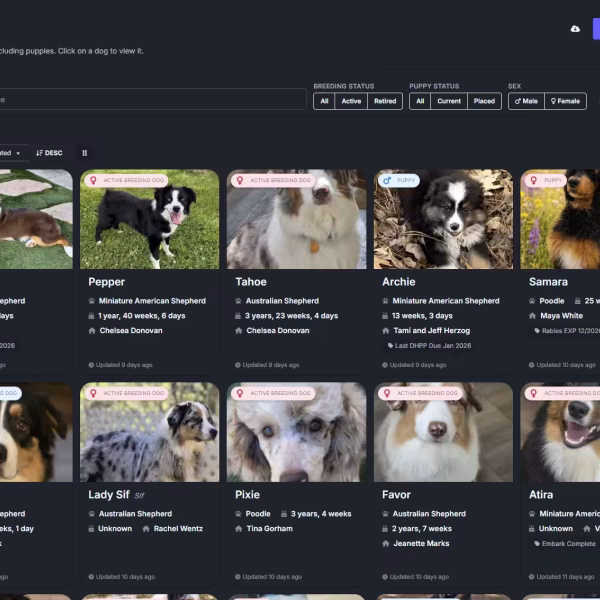The width and height of the screenshot is (600, 600).
Task: Click home icon beside Jeanette Marks
Action: [x=385, y=543]
